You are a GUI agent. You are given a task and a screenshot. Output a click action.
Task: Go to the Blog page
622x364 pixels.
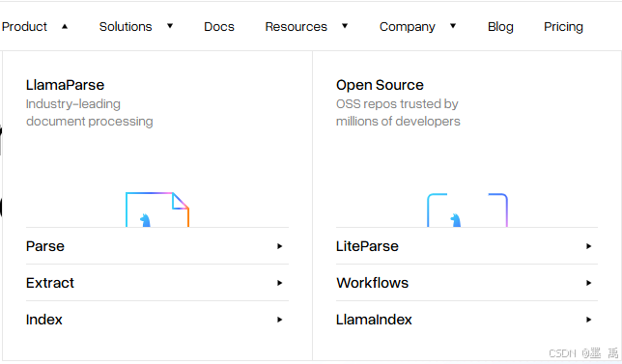500,27
